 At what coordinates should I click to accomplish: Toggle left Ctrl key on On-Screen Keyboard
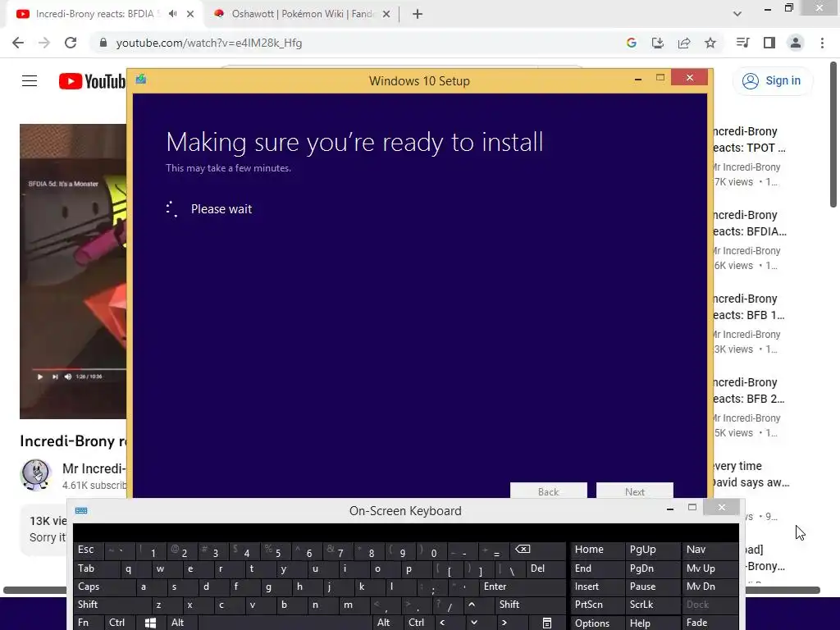point(120,623)
